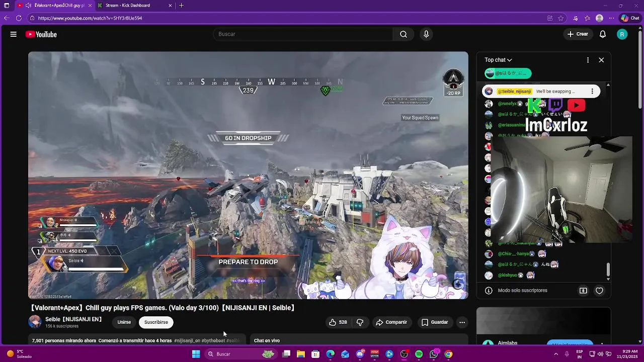Screen dimensions: 644x362
Task: Open the account avatar menu
Action: [x=622, y=34]
